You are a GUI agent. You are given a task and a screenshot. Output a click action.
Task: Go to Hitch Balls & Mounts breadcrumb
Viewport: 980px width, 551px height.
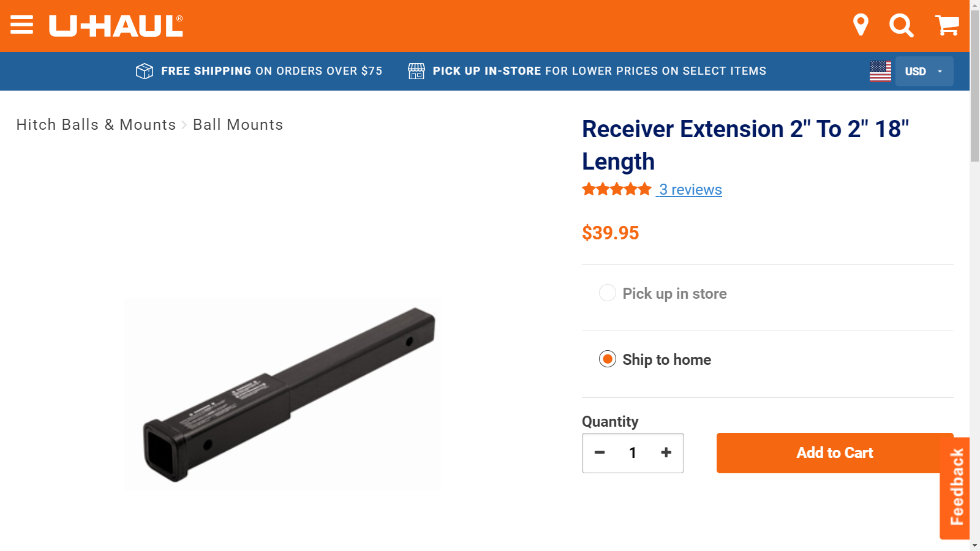tap(96, 125)
